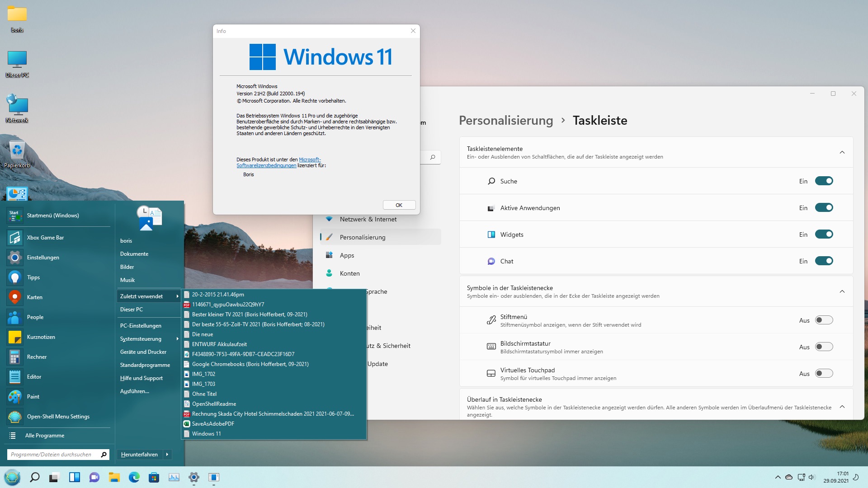Screen dimensions: 868x488
Task: Open the Herunterfahren options arrow
Action: coord(167,455)
